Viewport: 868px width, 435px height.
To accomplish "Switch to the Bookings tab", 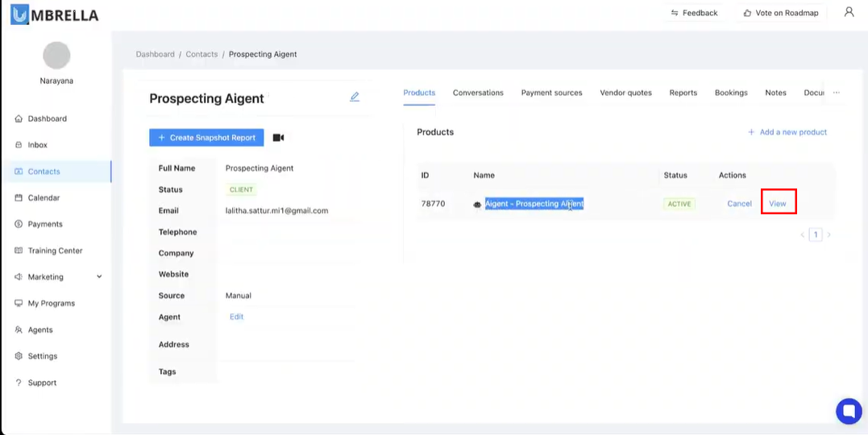I will (731, 93).
